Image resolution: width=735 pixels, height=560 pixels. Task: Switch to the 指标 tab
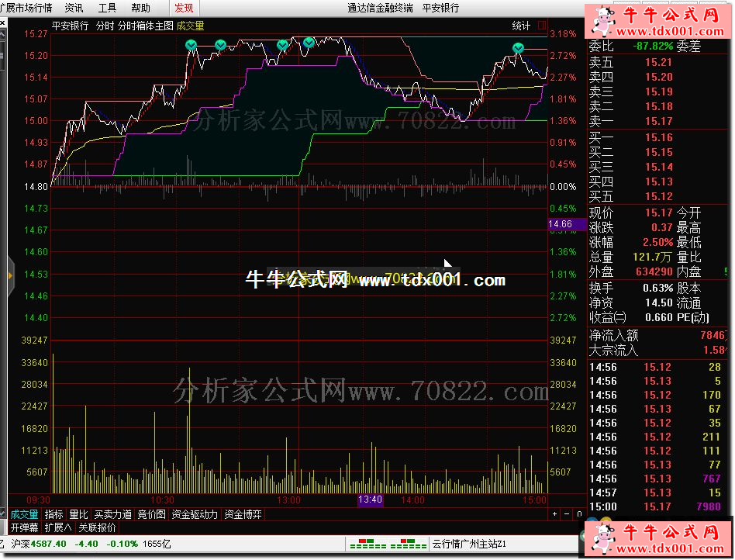(x=54, y=514)
